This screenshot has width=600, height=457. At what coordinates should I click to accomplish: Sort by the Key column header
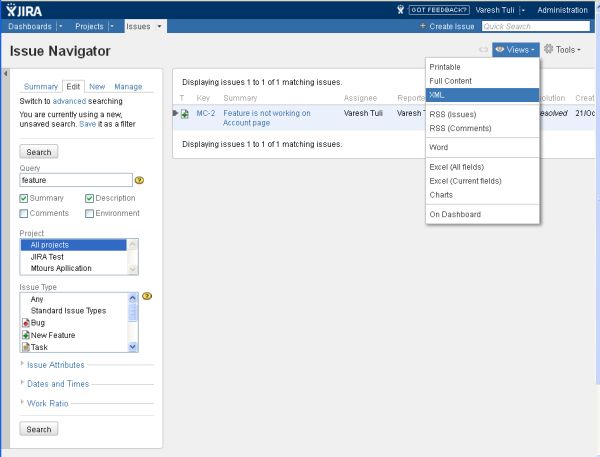[x=203, y=98]
